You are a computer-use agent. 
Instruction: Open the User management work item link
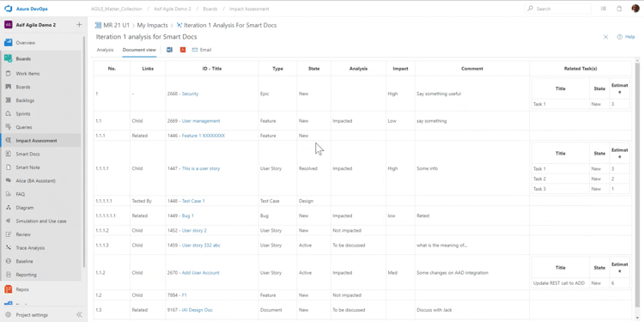click(201, 121)
